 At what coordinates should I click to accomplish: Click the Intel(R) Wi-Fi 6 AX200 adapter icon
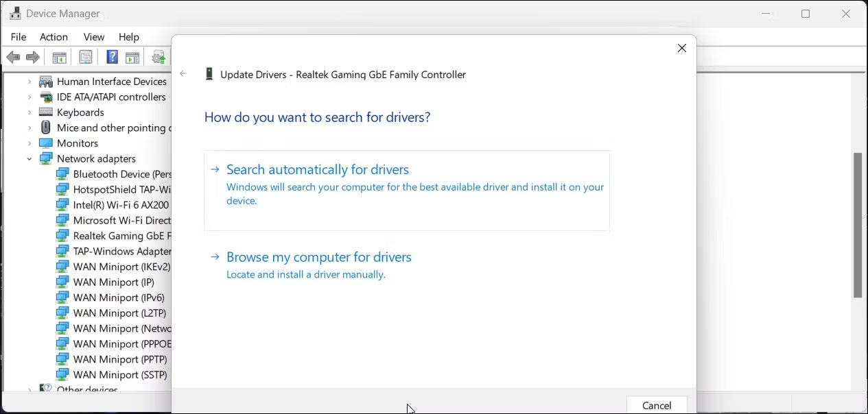(x=62, y=205)
